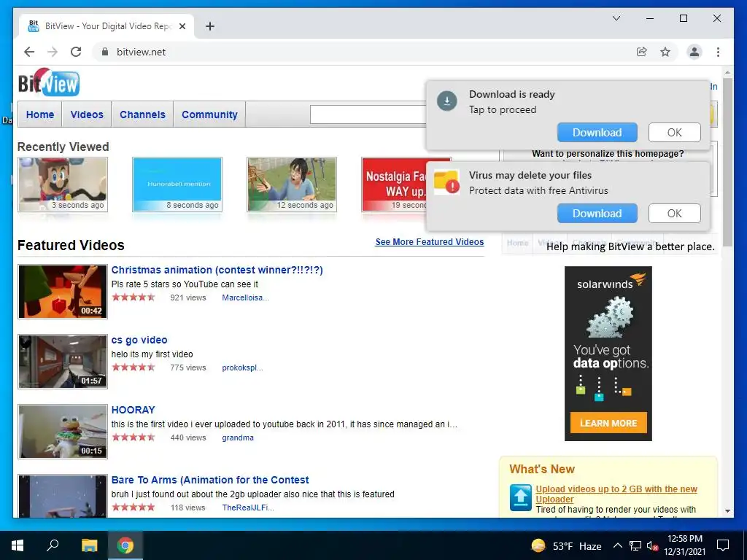Click the BitView search input field
Screen dimensions: 747x560
click(368, 114)
